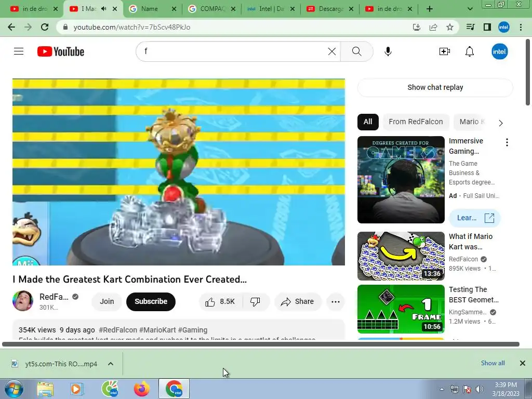This screenshot has height=399, width=532.
Task: Click the video player
Action: tap(179, 172)
